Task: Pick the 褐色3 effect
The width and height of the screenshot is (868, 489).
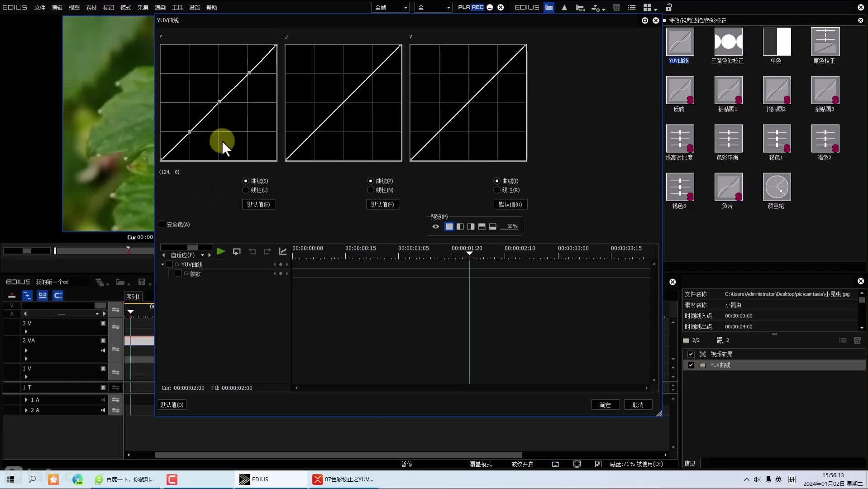Action: coord(680,187)
